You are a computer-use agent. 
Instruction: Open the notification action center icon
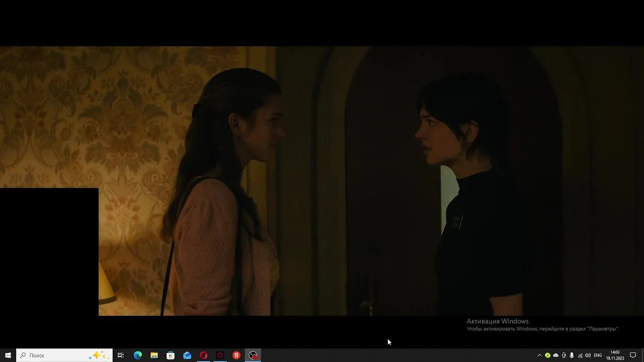tap(633, 355)
